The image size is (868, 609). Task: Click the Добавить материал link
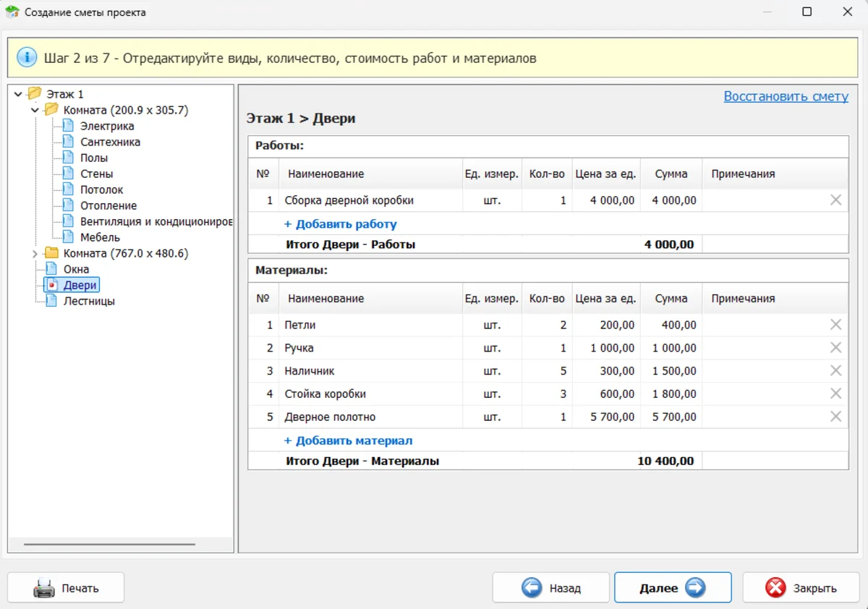(348, 440)
